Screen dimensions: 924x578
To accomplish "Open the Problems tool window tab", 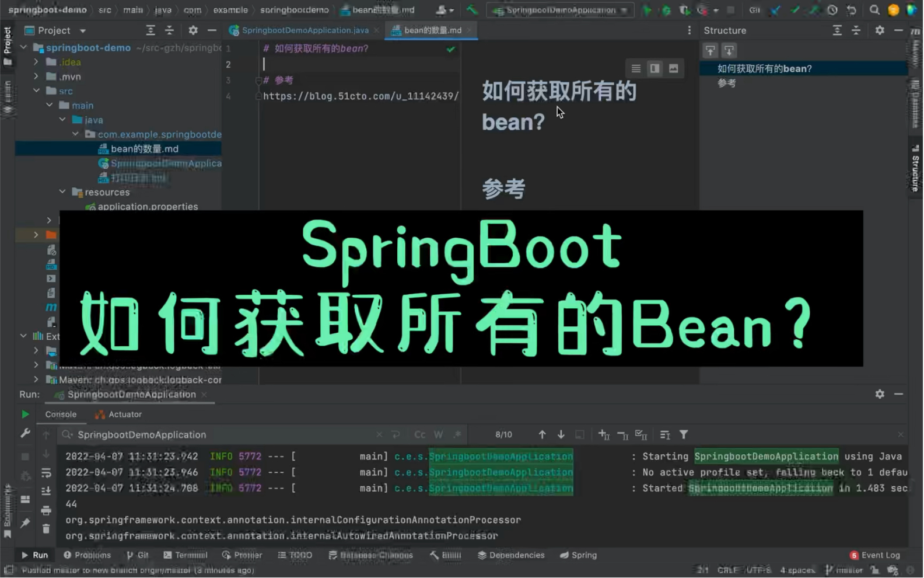I will [87, 555].
